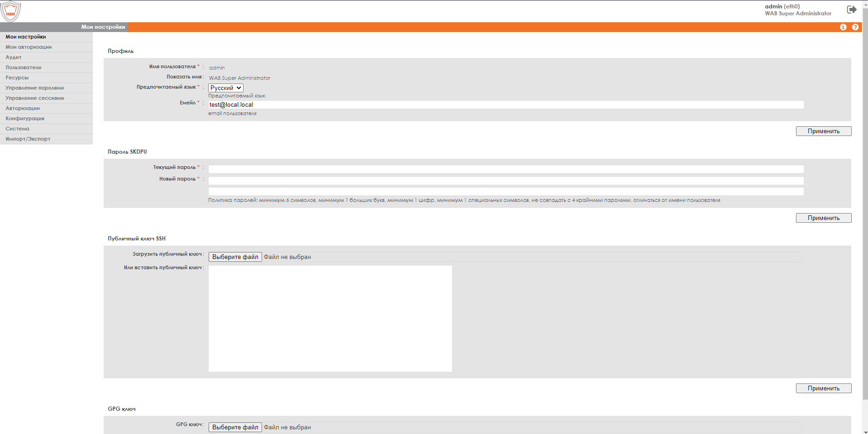Viewport: 868px width, 434px height.
Task: Open Мои авторизации menu item
Action: coord(46,47)
